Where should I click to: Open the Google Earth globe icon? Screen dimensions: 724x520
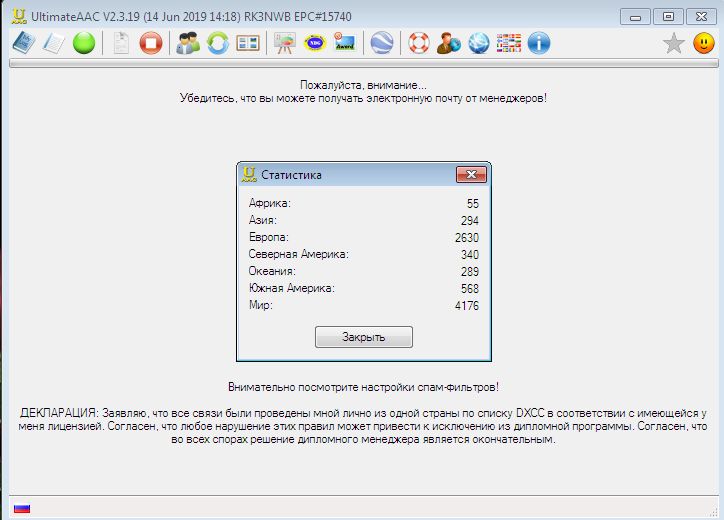[x=382, y=43]
